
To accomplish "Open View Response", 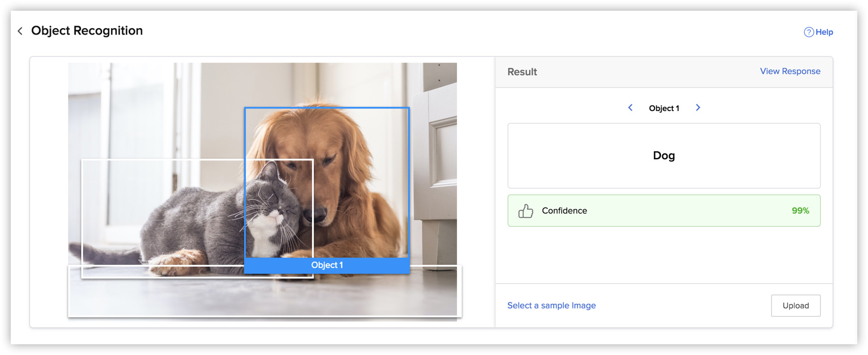I will 790,70.
